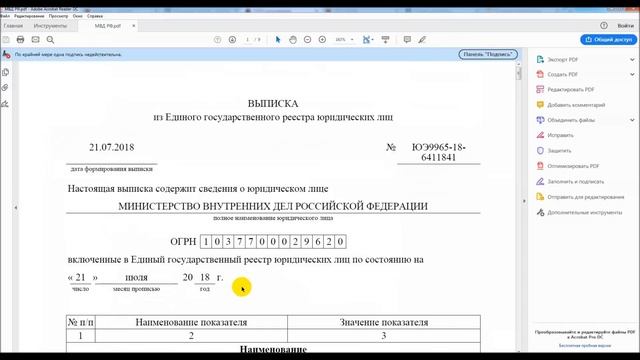640x360 pixels.
Task: Add a sticky note comment icon
Action: click(x=407, y=40)
